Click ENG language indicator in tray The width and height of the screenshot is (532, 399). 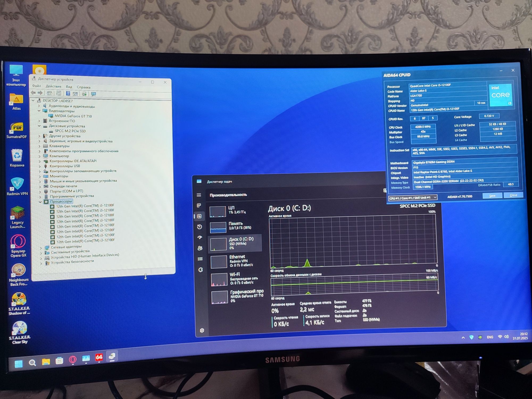tap(490, 337)
